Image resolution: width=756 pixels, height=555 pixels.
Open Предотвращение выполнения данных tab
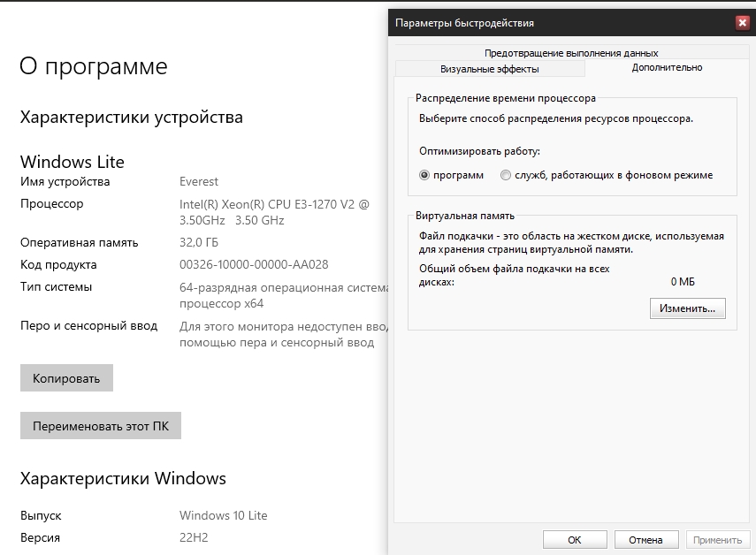click(x=571, y=52)
